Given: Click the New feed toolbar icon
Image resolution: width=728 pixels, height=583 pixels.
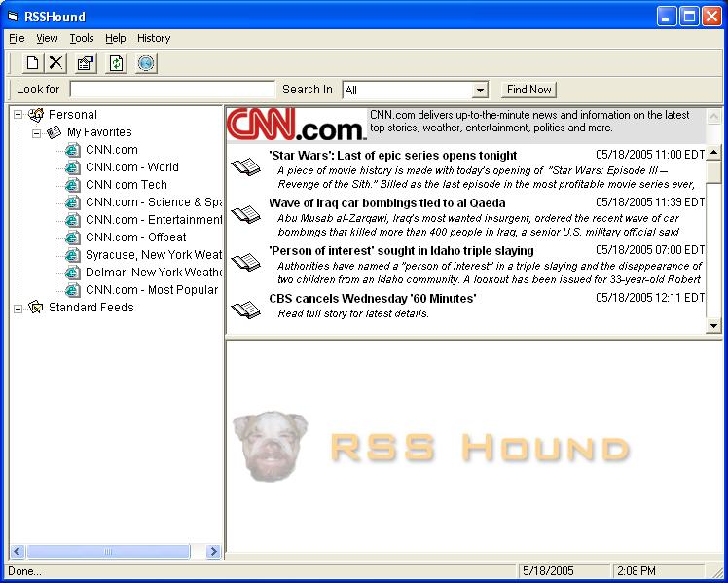Looking at the screenshot, I should pos(32,63).
